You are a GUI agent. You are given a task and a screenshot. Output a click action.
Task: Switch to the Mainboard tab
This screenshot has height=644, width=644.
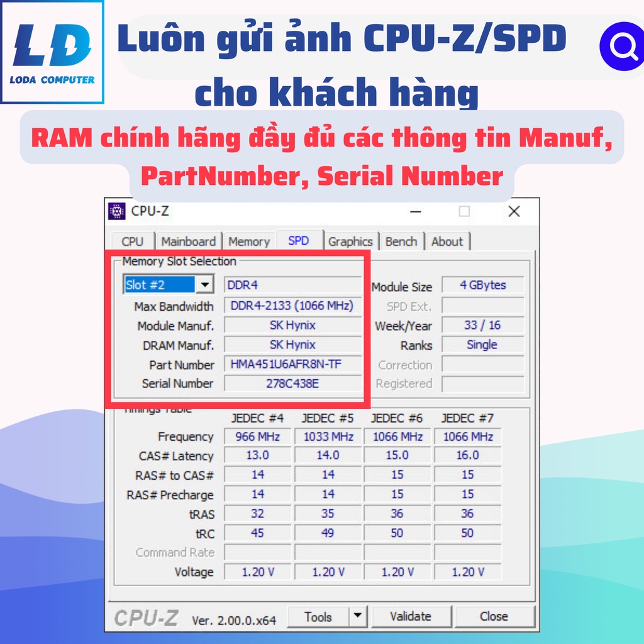[x=188, y=241]
